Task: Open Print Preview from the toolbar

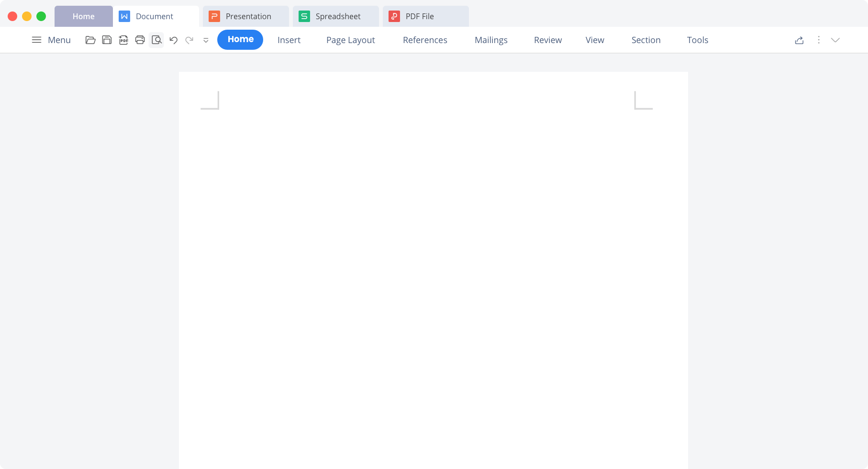Action: [x=156, y=40]
